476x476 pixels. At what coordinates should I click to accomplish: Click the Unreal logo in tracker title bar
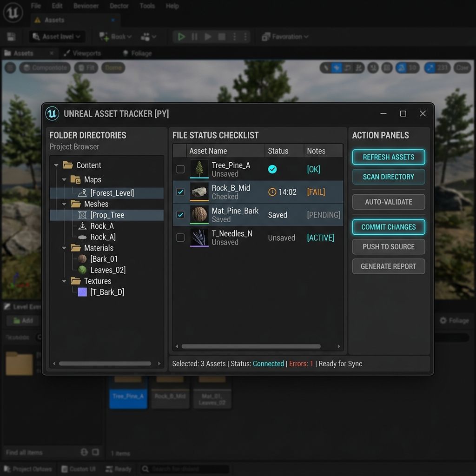point(52,113)
